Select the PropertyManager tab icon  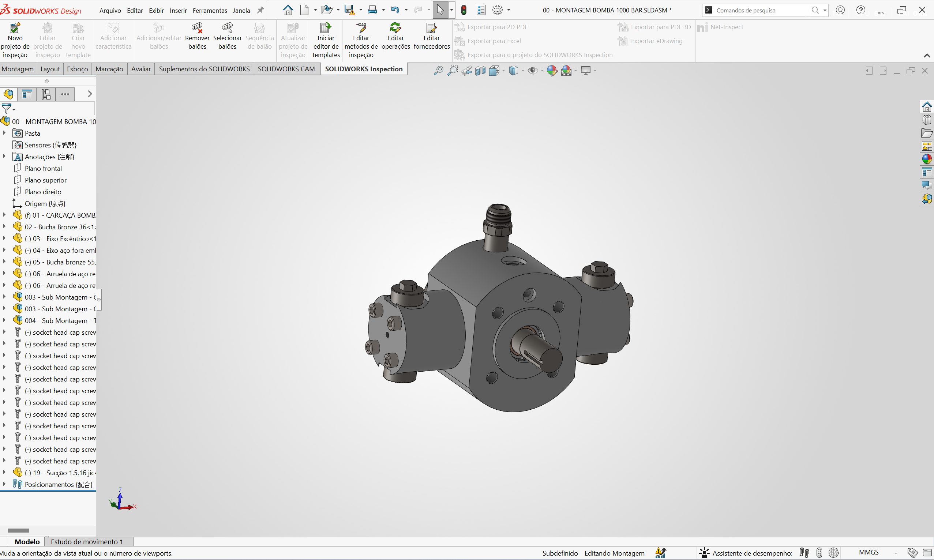27,94
